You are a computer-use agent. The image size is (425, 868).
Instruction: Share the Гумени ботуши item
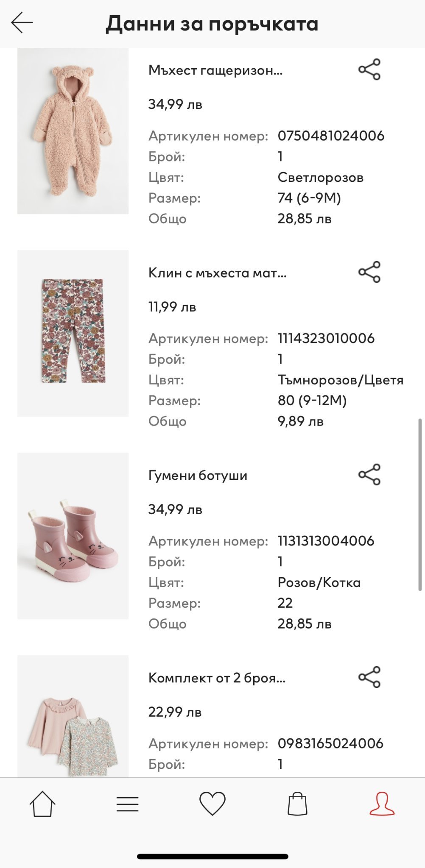pos(369,475)
